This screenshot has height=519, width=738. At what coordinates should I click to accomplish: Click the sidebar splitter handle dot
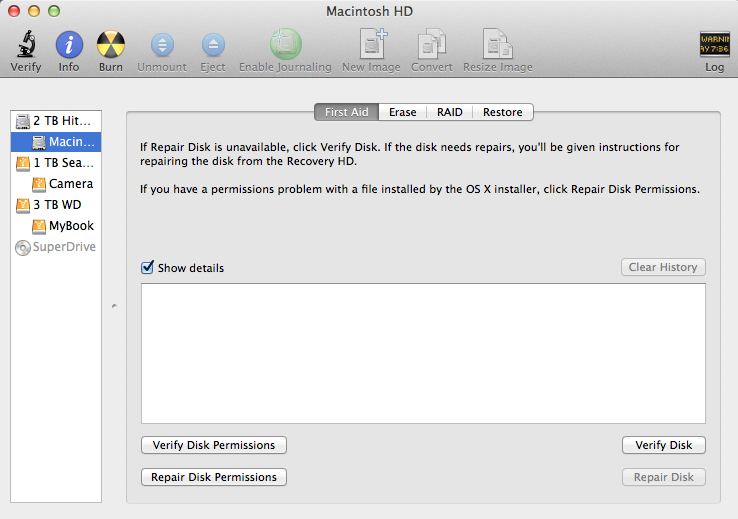tap(114, 306)
